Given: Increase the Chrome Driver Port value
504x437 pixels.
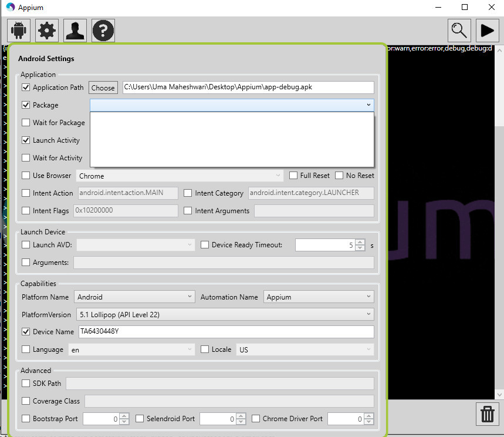Looking at the screenshot, I should [x=369, y=416].
